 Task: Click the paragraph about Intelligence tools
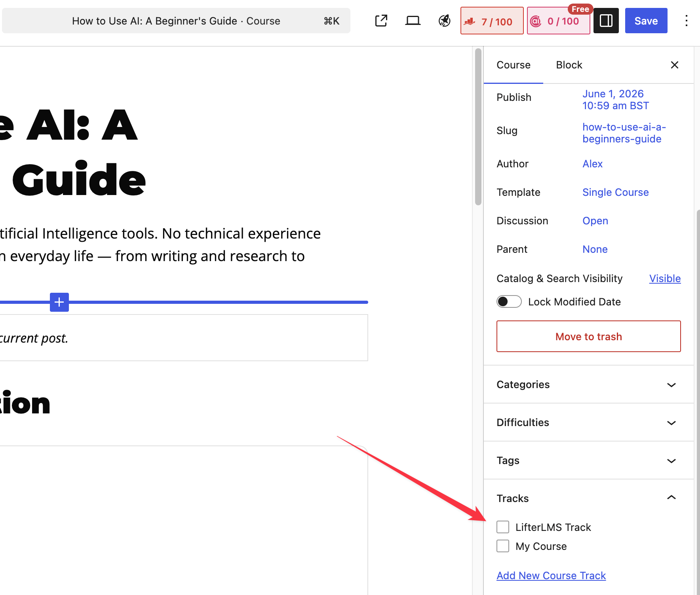coord(160,245)
